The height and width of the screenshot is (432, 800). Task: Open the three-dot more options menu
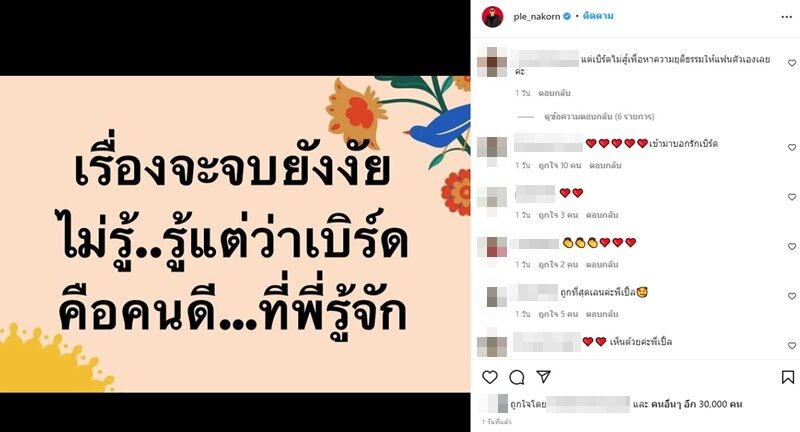coord(786,17)
